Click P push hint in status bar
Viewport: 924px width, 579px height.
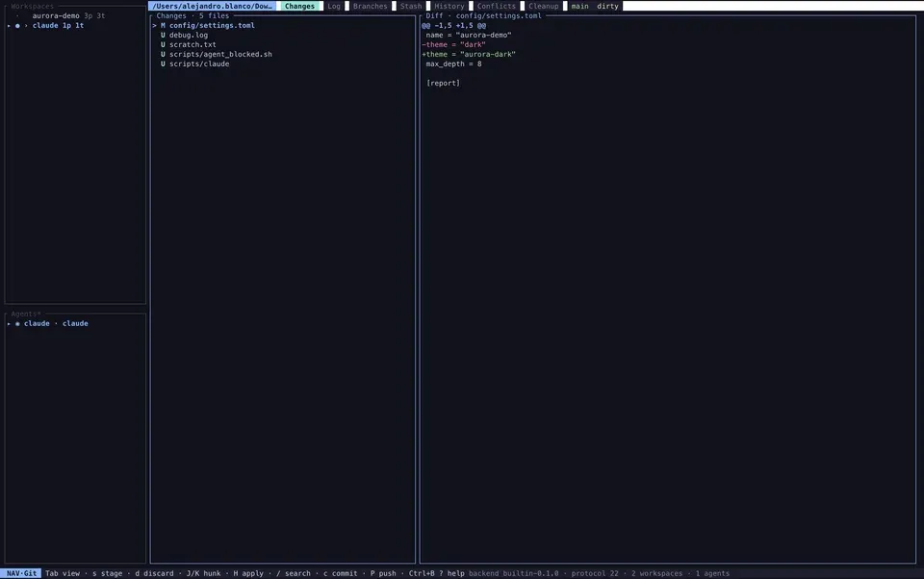[383, 573]
